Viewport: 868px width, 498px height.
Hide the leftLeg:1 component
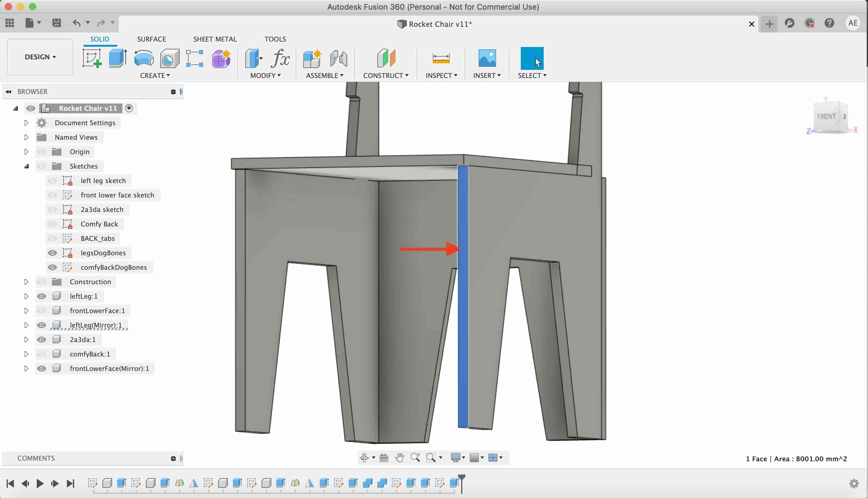pyautogui.click(x=41, y=296)
